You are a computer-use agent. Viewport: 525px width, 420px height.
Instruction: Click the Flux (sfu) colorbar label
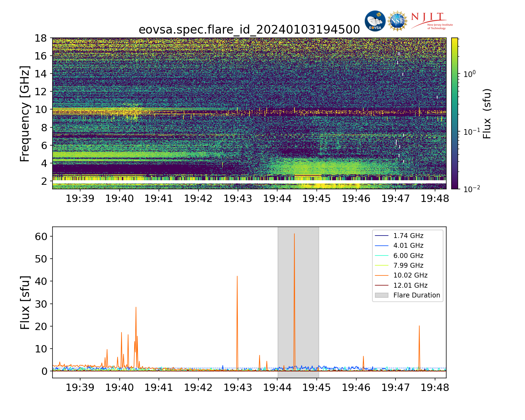(x=487, y=113)
